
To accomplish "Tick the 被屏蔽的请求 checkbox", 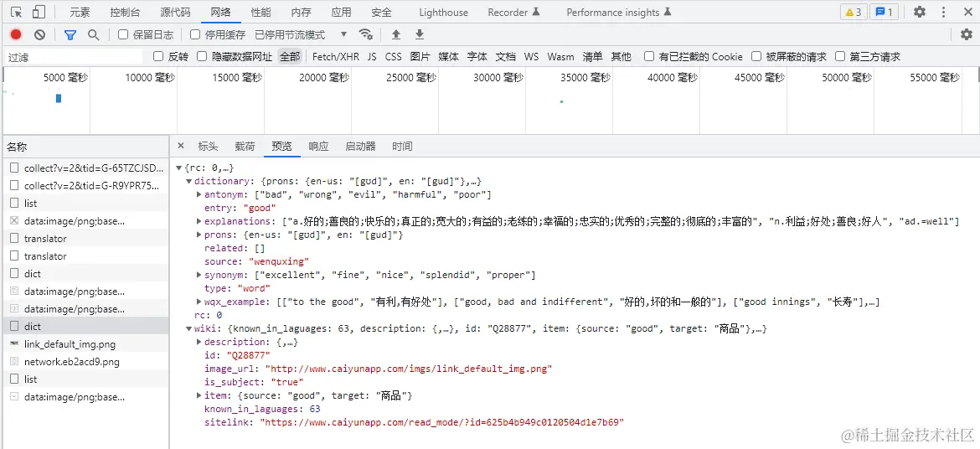I will coord(756,56).
